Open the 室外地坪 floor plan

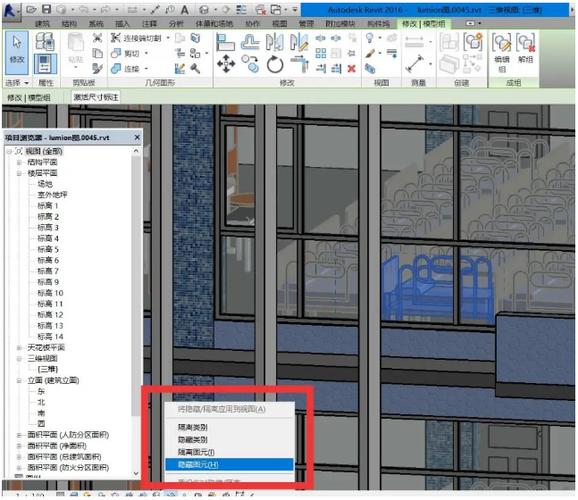click(x=52, y=195)
